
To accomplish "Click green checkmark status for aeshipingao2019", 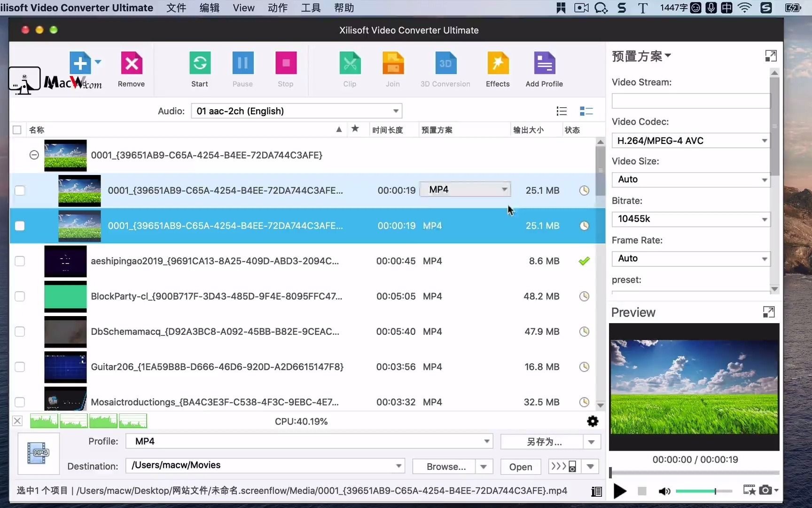I will (584, 261).
